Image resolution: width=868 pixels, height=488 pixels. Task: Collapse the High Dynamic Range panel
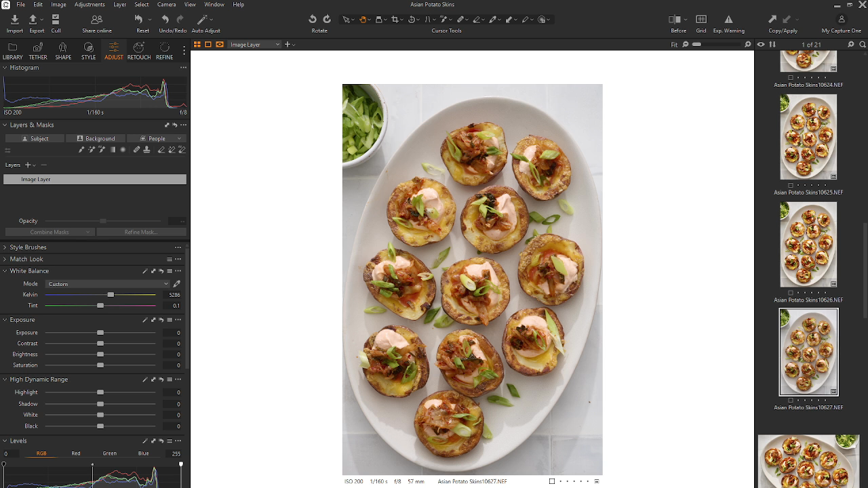5,380
